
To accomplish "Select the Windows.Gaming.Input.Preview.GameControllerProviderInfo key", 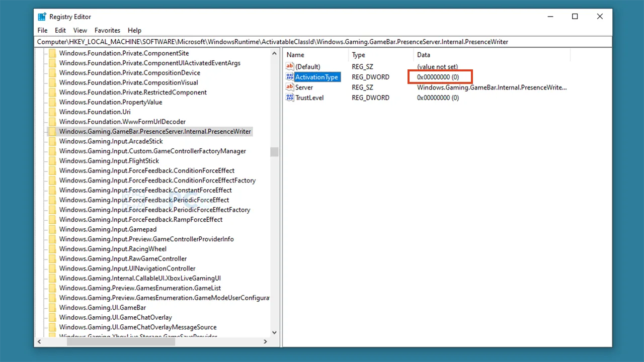I will (x=146, y=239).
